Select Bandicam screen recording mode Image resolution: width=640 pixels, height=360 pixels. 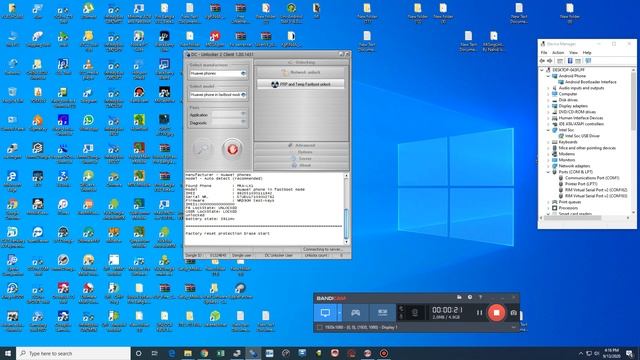[325, 313]
